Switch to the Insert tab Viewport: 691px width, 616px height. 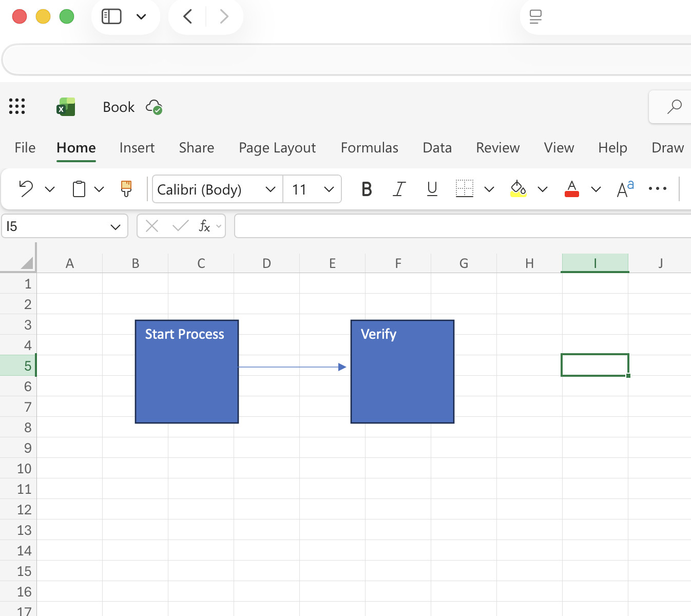[137, 148]
